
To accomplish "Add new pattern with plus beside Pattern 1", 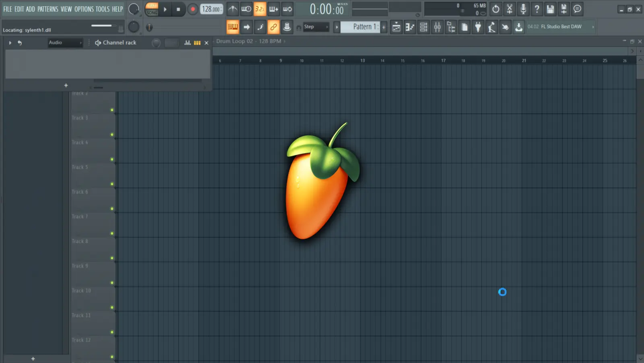I will coord(384,27).
